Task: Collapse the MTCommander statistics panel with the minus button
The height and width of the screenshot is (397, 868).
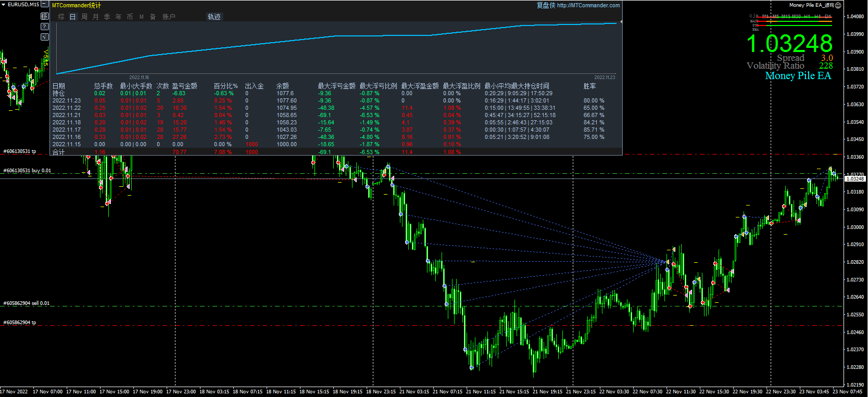Action: 44,4
